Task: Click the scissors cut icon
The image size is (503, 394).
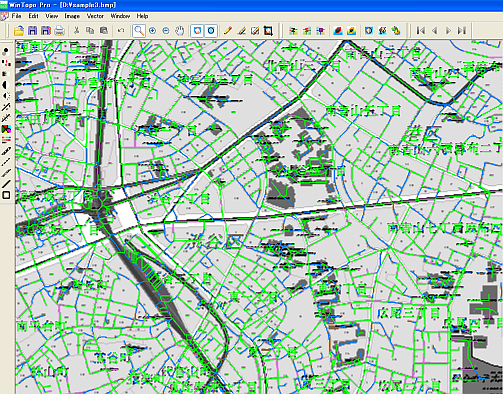Action: point(76,31)
